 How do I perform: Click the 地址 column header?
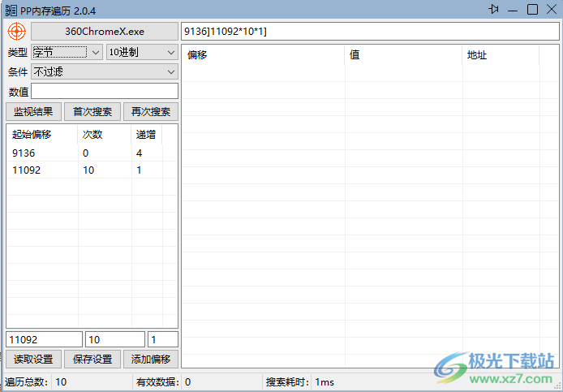point(501,55)
